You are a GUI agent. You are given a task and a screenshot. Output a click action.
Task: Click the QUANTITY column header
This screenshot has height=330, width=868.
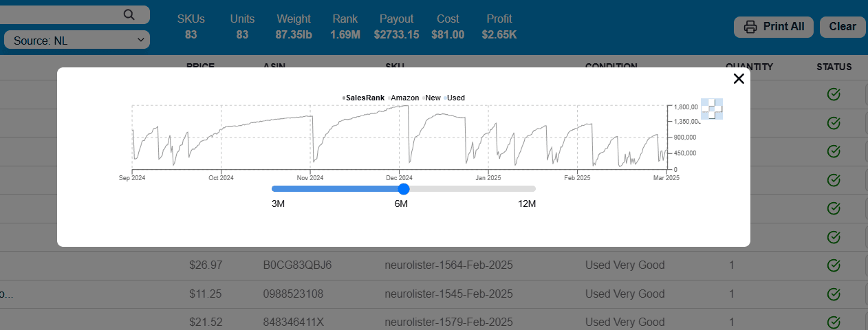(749, 67)
